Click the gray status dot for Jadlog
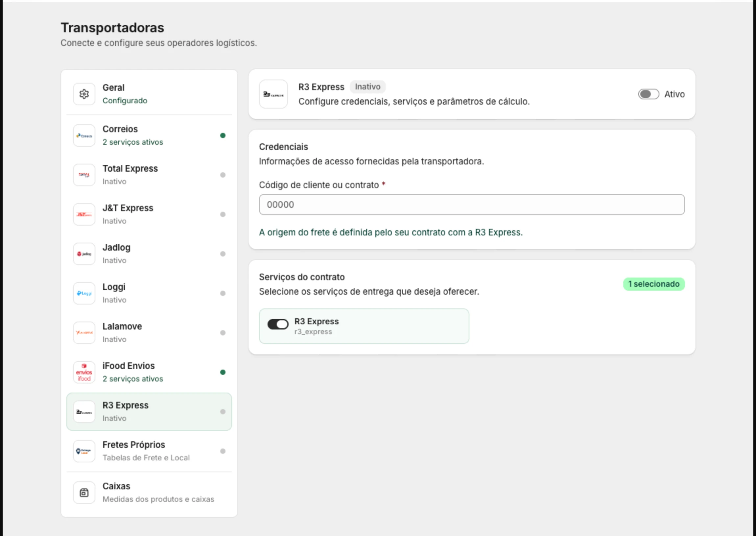 223,254
